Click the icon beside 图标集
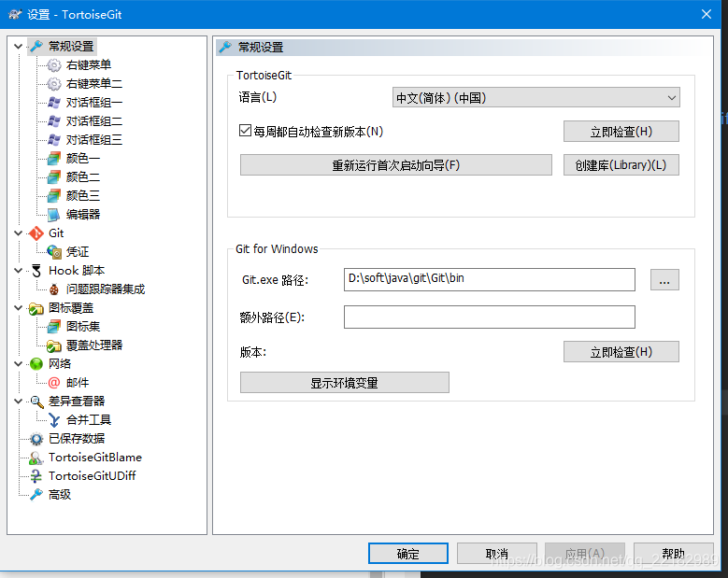 pos(54,327)
